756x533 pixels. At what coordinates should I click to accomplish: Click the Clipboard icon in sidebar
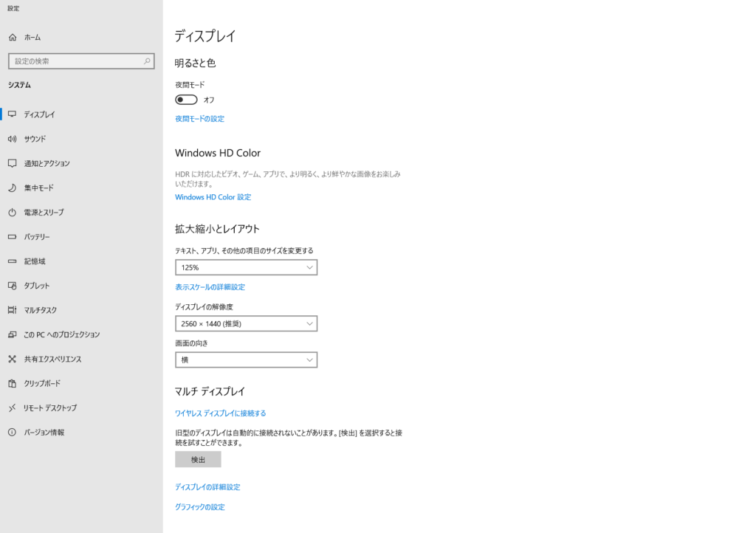coord(12,383)
